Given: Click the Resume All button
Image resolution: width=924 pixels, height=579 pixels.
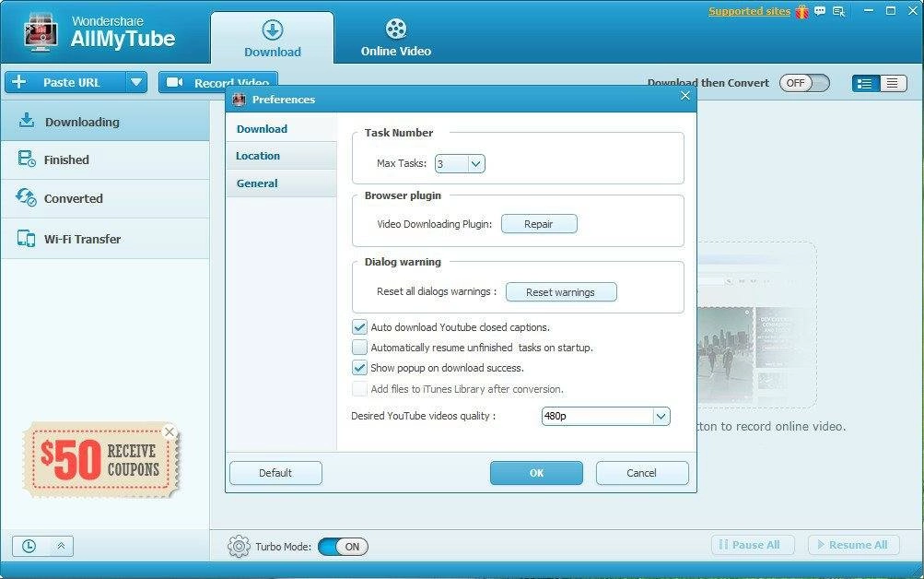Looking at the screenshot, I should [x=854, y=545].
